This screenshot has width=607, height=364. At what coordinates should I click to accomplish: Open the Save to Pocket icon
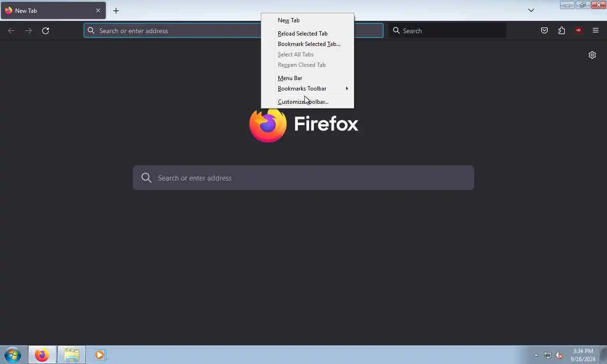tap(544, 31)
